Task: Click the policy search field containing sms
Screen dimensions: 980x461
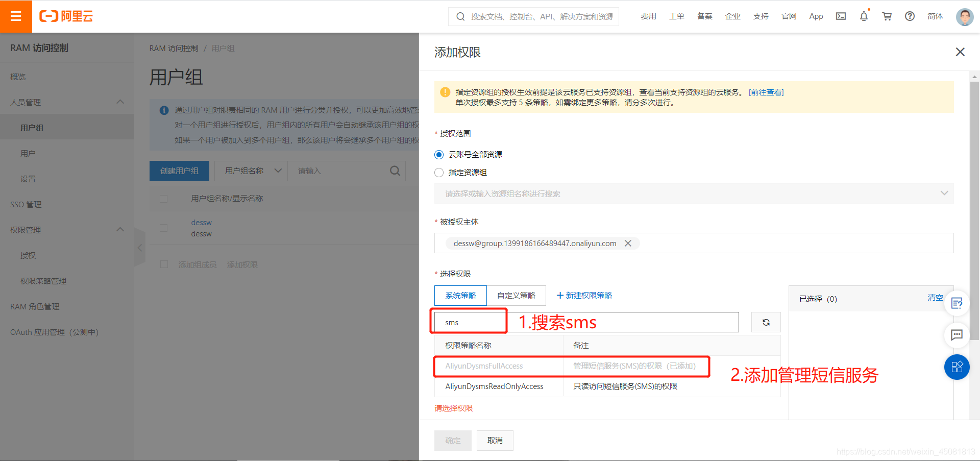Action: coord(586,322)
